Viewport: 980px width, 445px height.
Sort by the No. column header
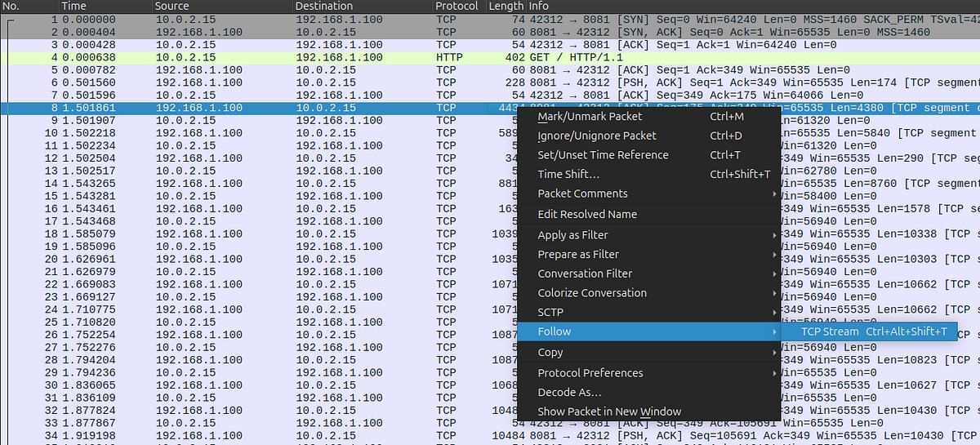point(29,6)
